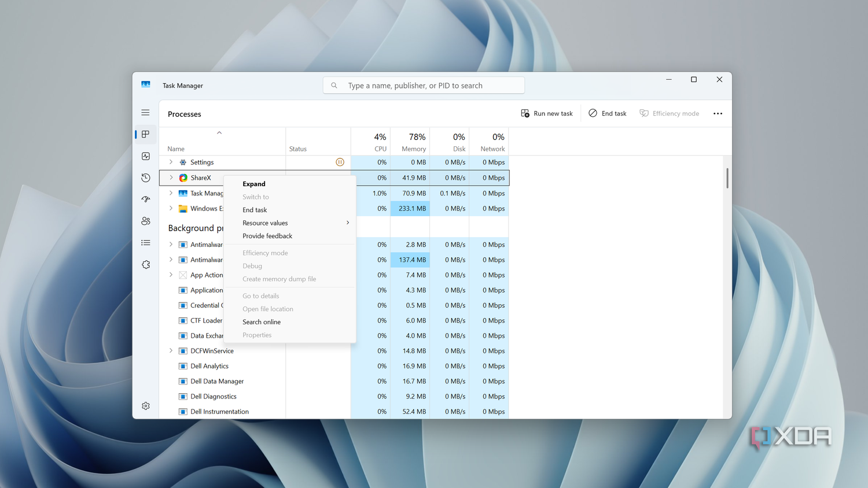
Task: Expand the Windows Explorer process group
Action: pos(171,209)
